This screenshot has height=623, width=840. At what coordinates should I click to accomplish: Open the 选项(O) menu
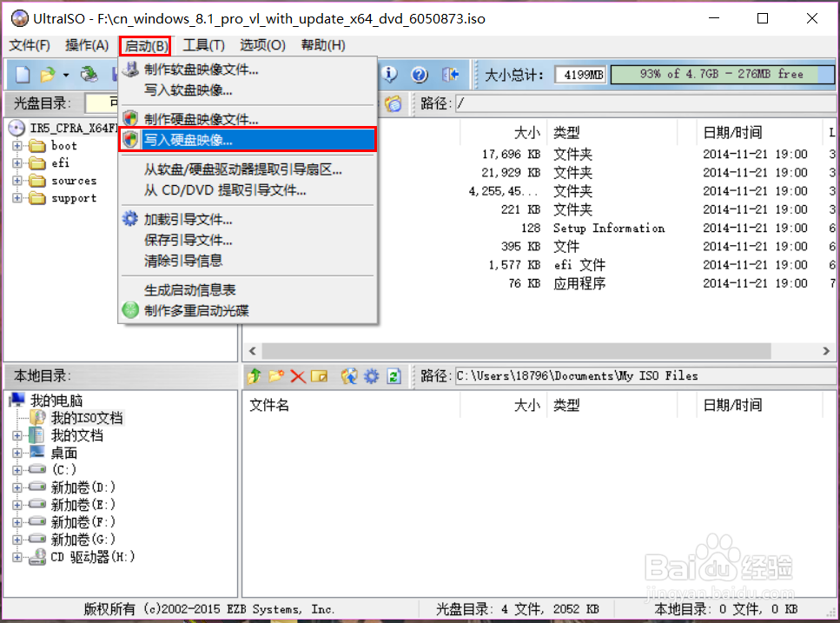(x=262, y=45)
